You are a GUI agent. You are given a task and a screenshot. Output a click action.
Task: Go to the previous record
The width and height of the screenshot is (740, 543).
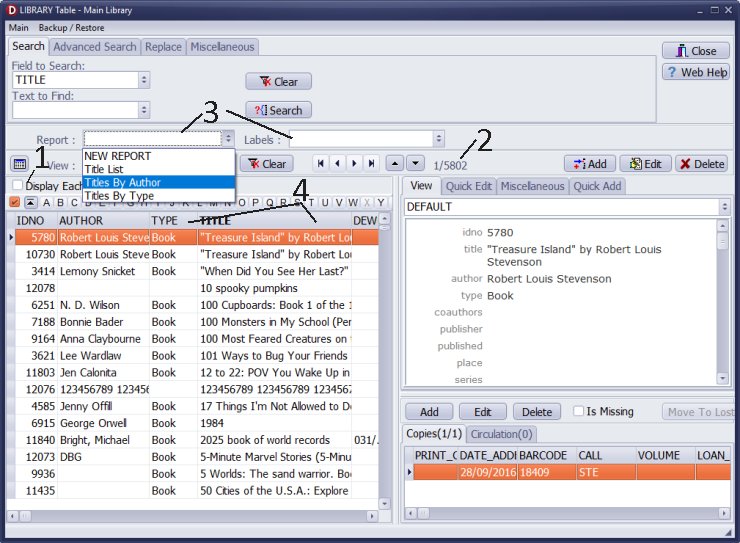coord(337,163)
